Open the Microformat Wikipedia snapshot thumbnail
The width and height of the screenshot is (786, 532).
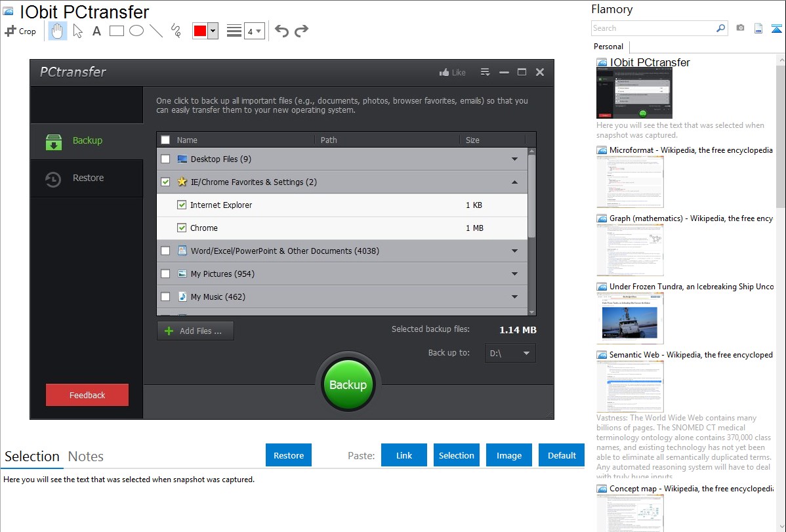(x=630, y=182)
